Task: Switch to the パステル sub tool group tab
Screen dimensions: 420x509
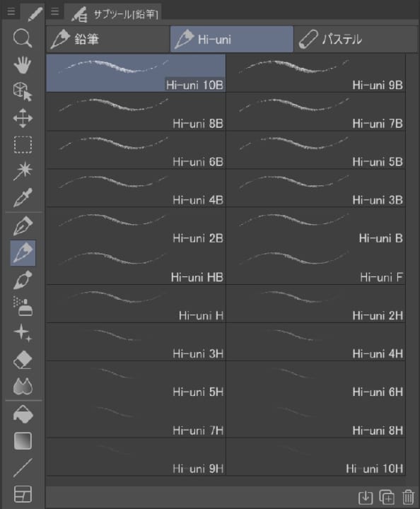Action: pyautogui.click(x=355, y=40)
